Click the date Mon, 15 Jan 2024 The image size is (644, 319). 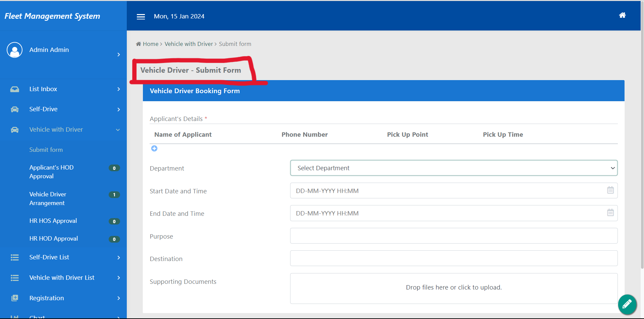(x=179, y=16)
